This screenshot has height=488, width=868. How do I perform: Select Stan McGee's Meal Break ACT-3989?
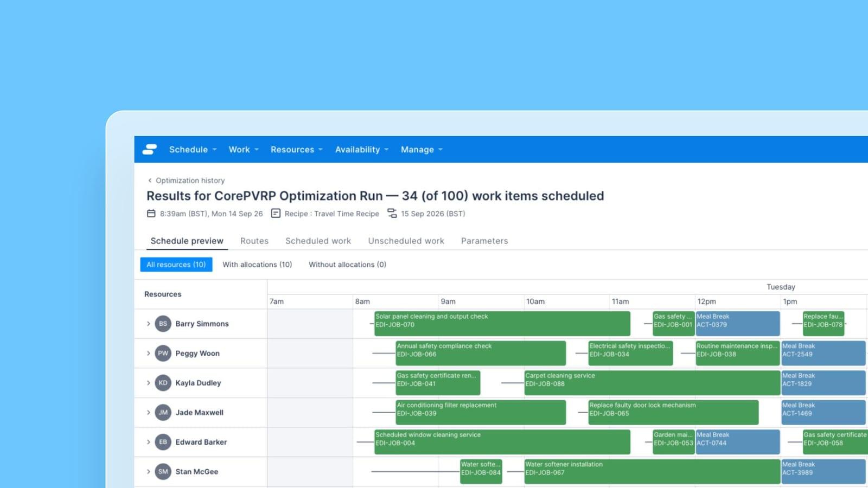pos(824,471)
